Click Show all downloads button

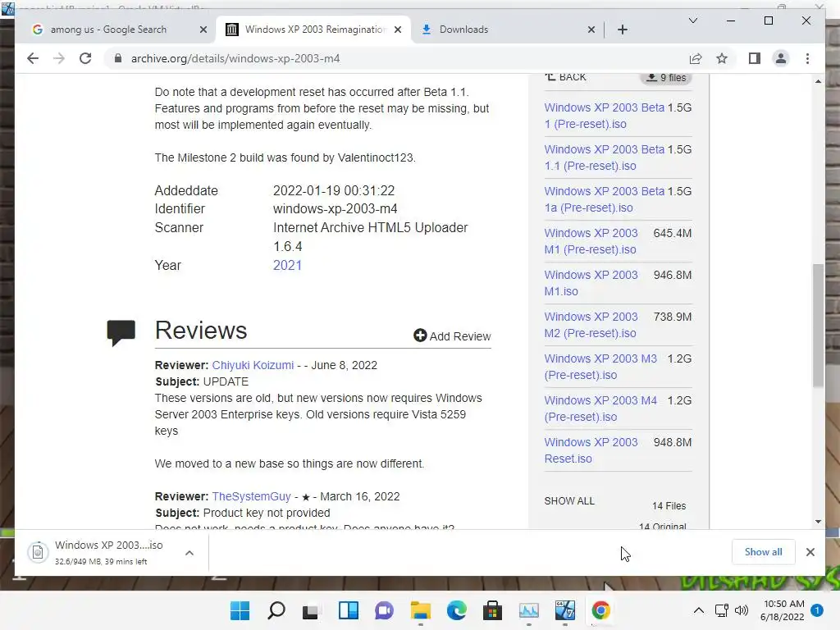click(763, 552)
